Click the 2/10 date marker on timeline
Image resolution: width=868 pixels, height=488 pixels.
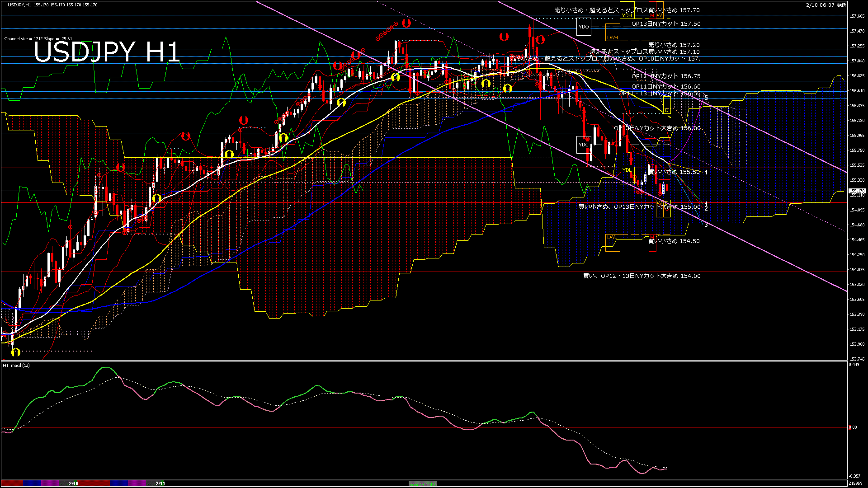[x=73, y=483]
